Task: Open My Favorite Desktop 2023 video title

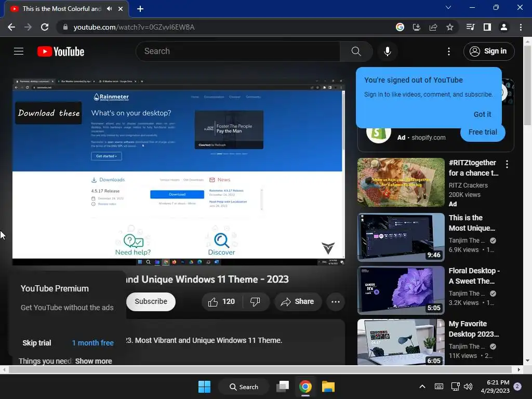Action: pos(474,329)
